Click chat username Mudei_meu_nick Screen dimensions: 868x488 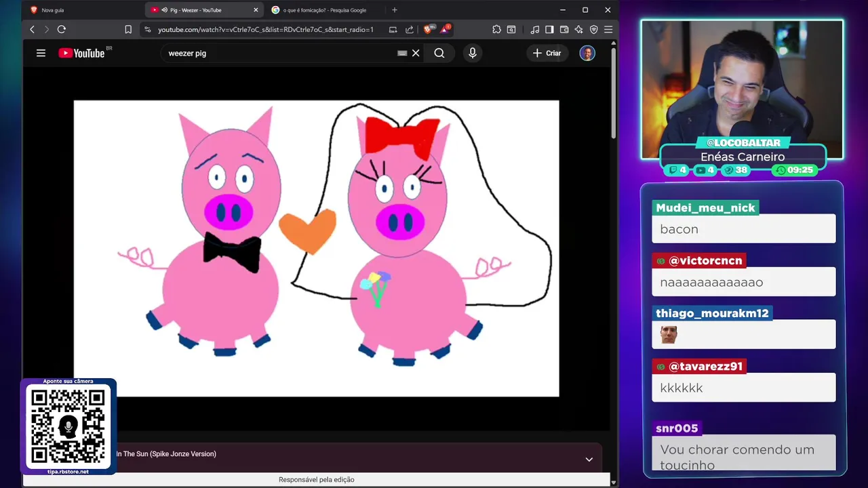(705, 208)
